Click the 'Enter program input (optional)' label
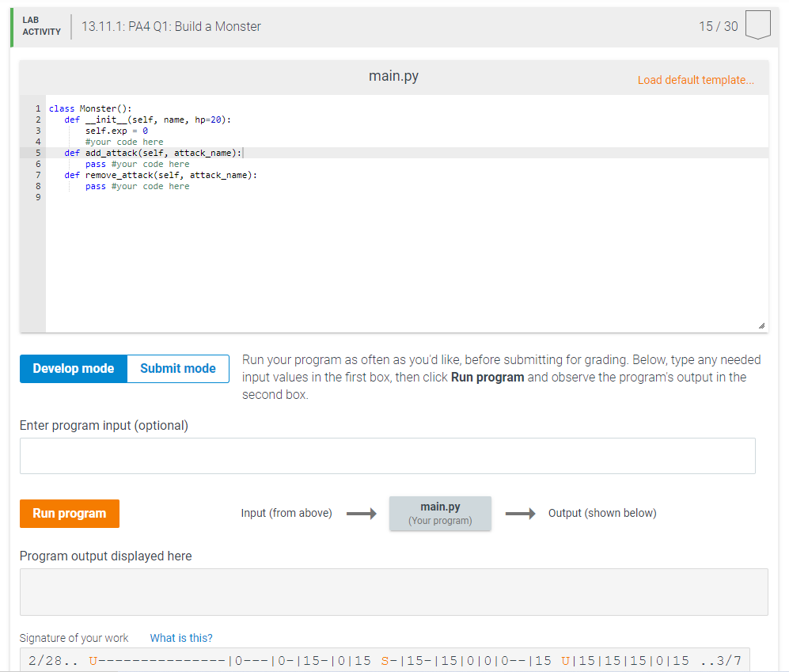Viewport: 789px width, 672px height. click(x=104, y=425)
